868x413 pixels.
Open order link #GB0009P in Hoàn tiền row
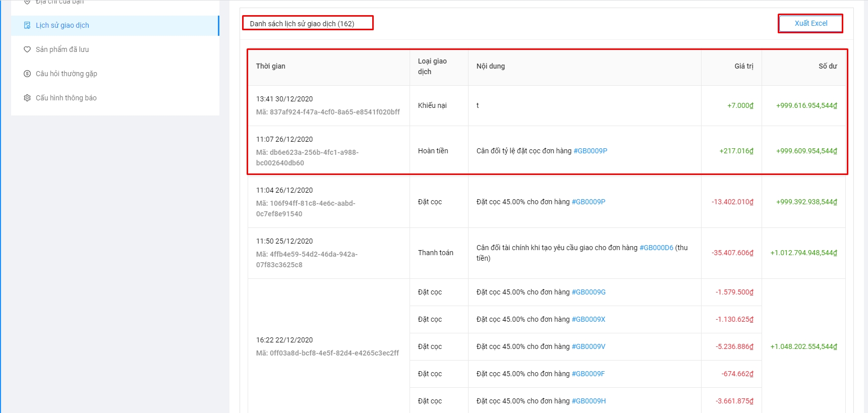click(590, 151)
